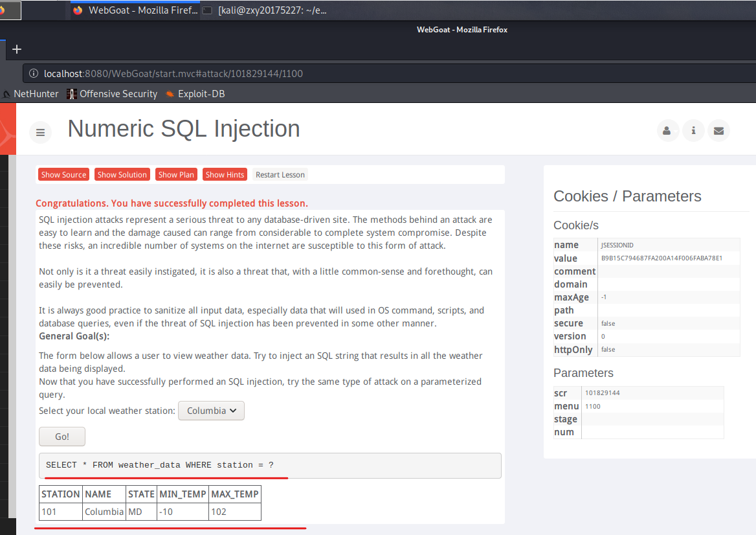756x535 pixels.
Task: Click the Show Source button
Action: [63, 175]
